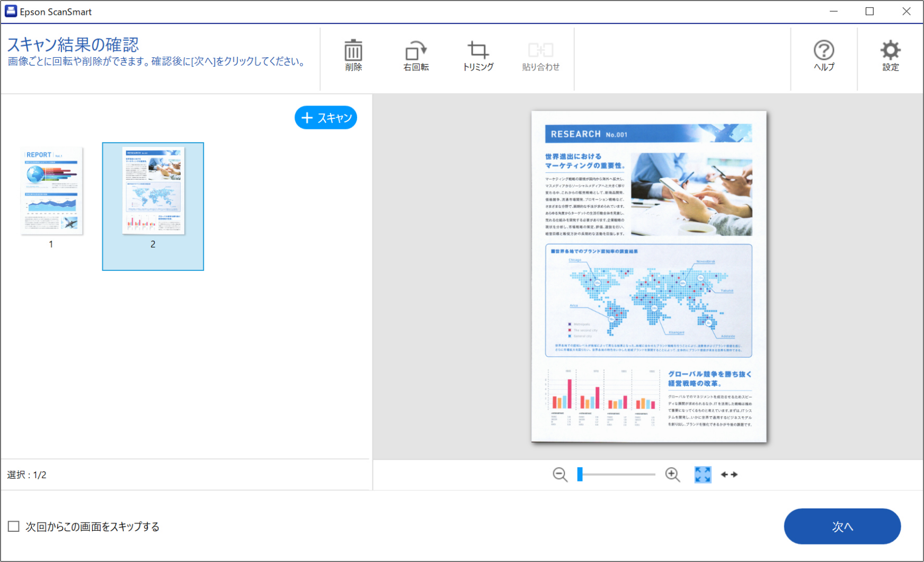Fit the whole page in the preview

703,475
